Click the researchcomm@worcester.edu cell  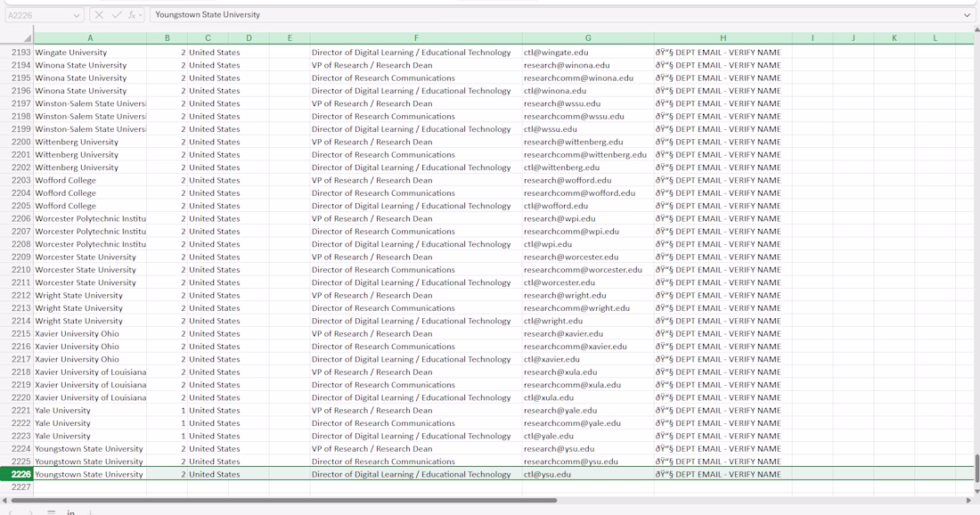pos(588,270)
